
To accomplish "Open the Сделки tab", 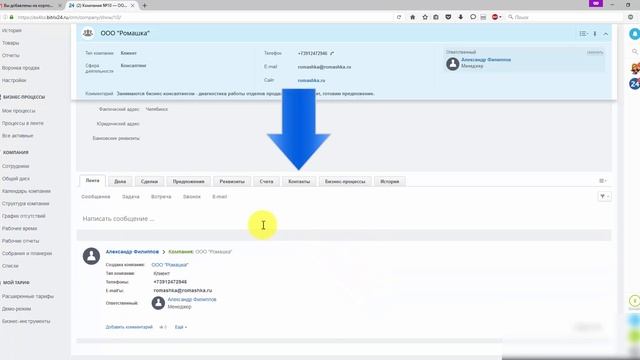I will (x=149, y=181).
